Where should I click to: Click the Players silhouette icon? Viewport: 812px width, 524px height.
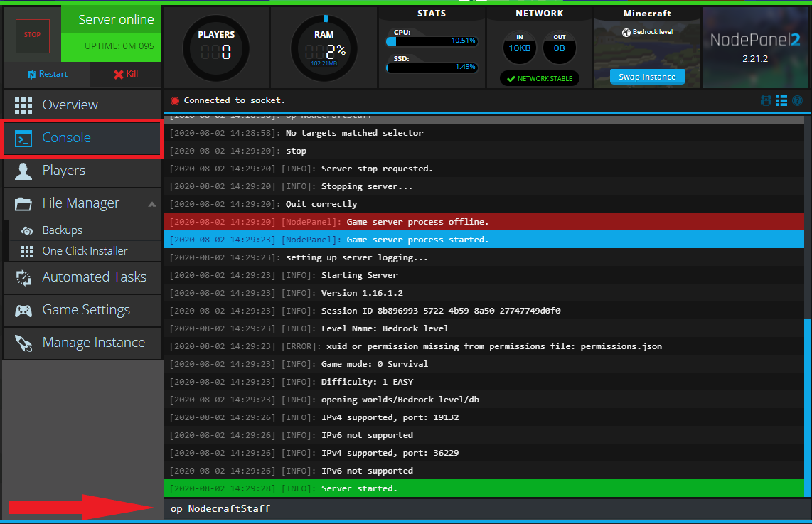pyautogui.click(x=23, y=171)
